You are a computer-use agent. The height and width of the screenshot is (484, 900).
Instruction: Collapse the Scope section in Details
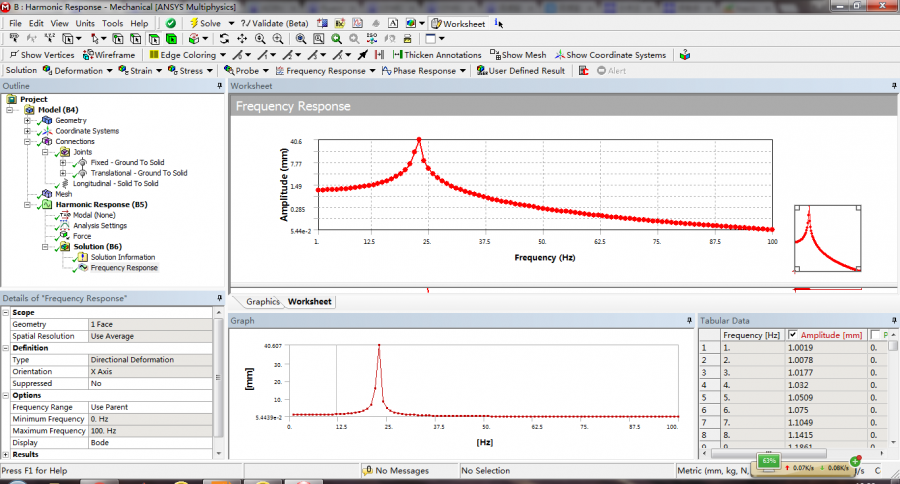pyautogui.click(x=6, y=313)
